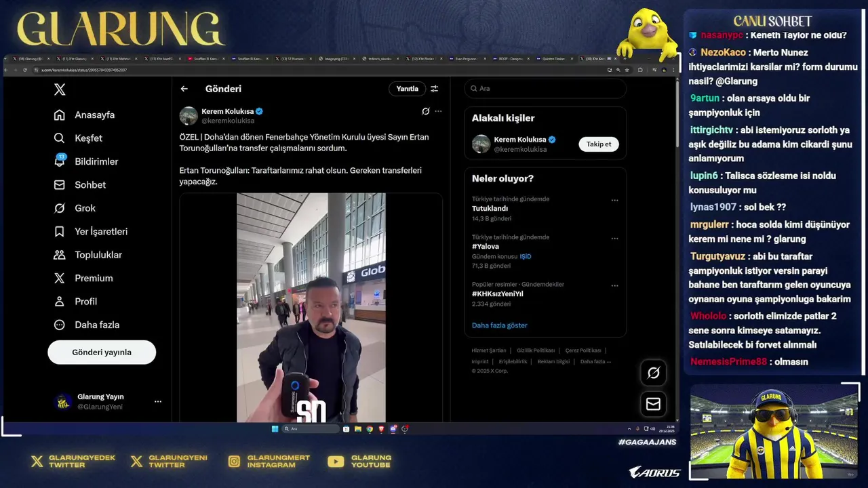The image size is (868, 488).
Task: Open the #KHKsızYeniYıl trend
Action: tap(498, 294)
